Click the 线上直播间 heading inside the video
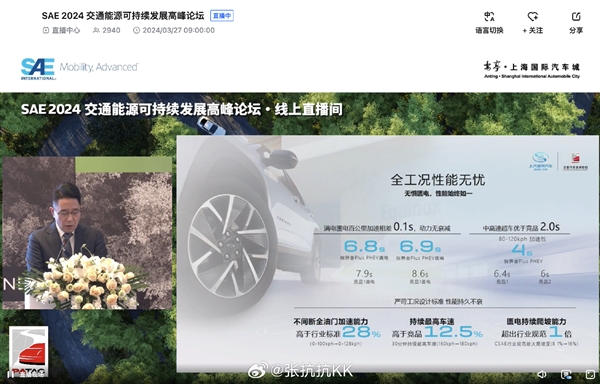 [x=308, y=110]
